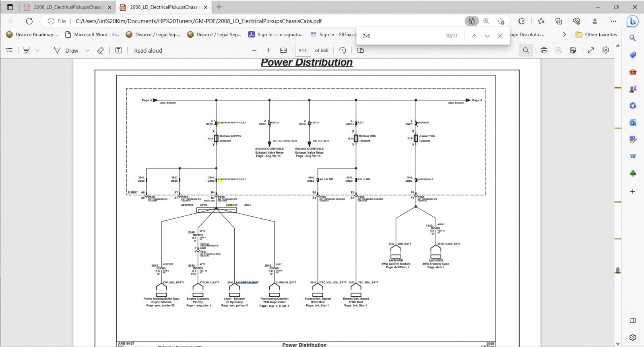Image resolution: width=644 pixels, height=347 pixels.
Task: Toggle the Add text tool
Action: [119, 50]
